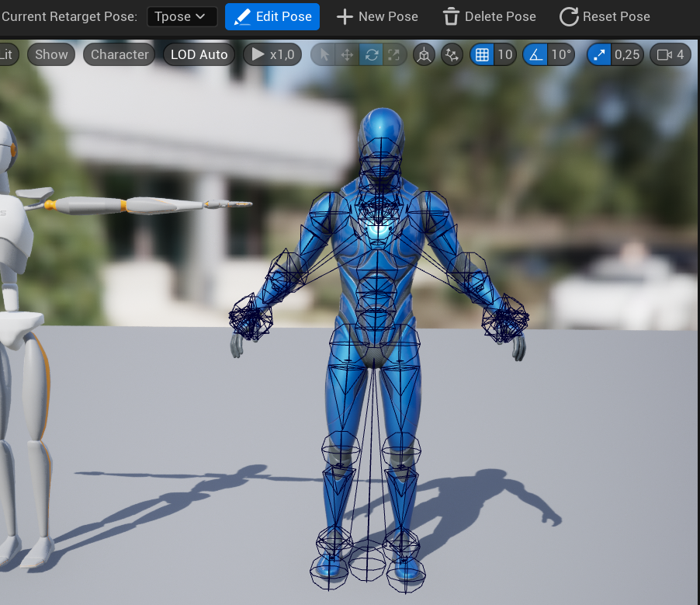Open the Show viewport menu
Image resolution: width=700 pixels, height=605 pixels.
(50, 54)
